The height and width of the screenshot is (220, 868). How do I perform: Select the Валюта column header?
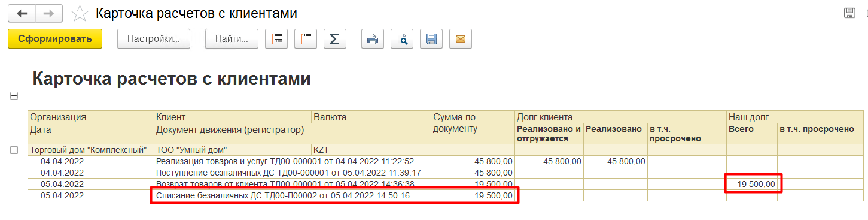(371, 117)
